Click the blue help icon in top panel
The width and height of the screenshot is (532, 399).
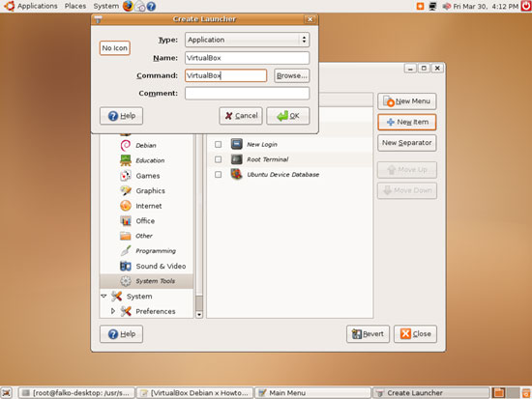click(x=151, y=7)
